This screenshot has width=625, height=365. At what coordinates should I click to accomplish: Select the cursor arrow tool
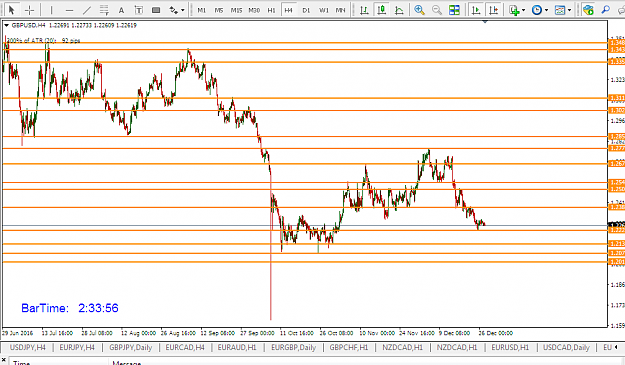point(11,10)
